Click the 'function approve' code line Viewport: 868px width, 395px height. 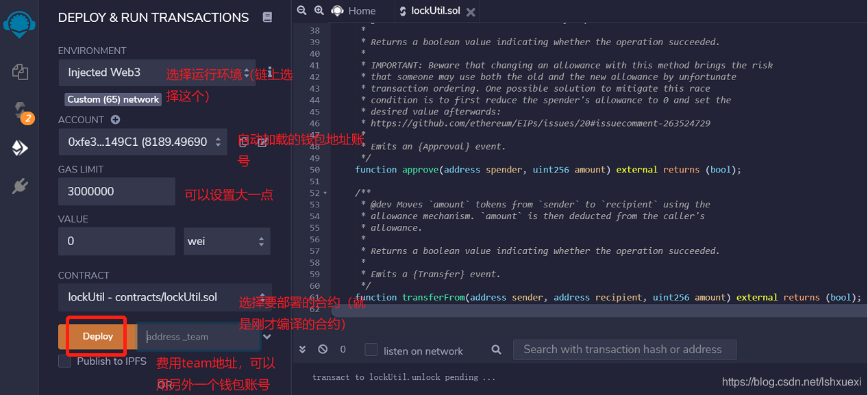click(x=548, y=169)
